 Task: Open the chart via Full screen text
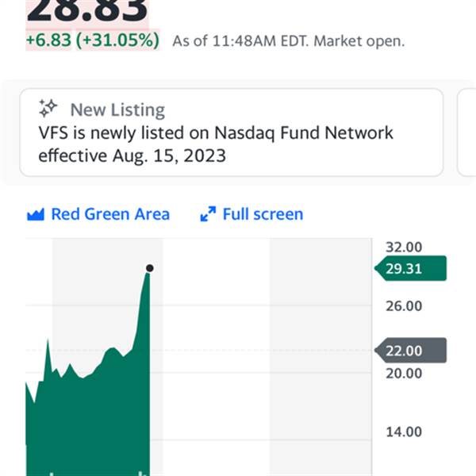(262, 214)
